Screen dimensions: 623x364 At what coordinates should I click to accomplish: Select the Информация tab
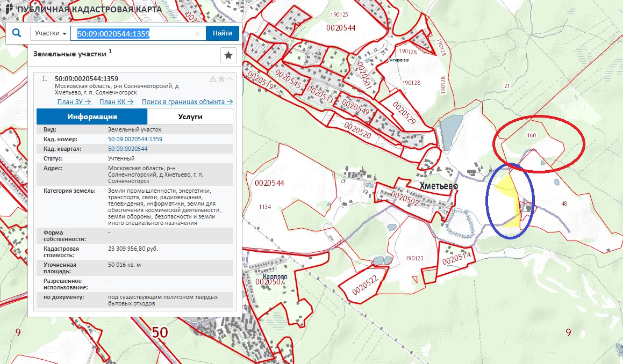coord(92,117)
